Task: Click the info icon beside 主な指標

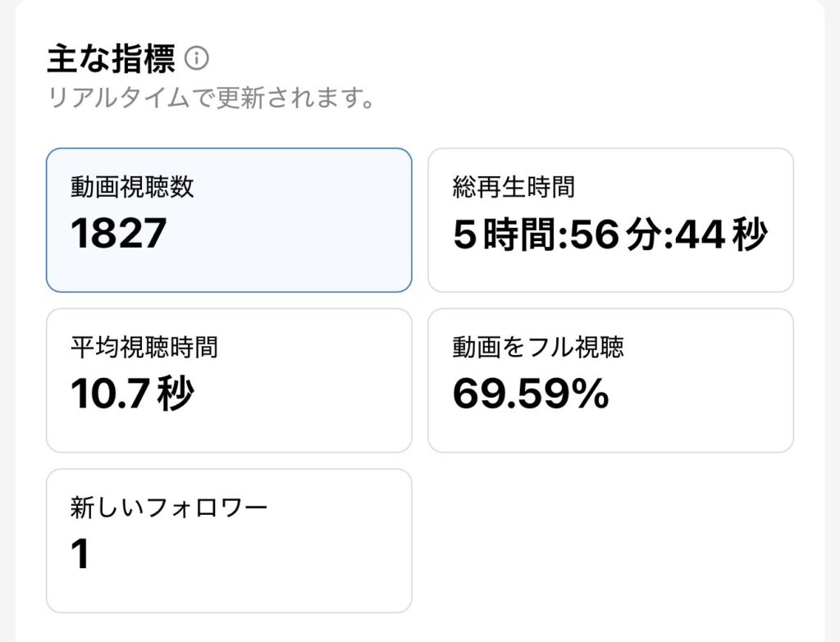Action: tap(197, 59)
